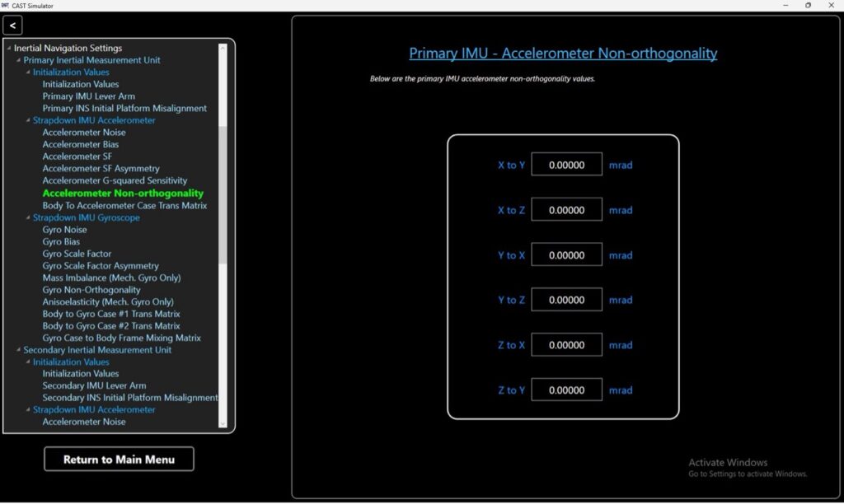Click the CAST Simulator title bar icon
Viewport: 844px width, 504px height.
[x=6, y=5]
